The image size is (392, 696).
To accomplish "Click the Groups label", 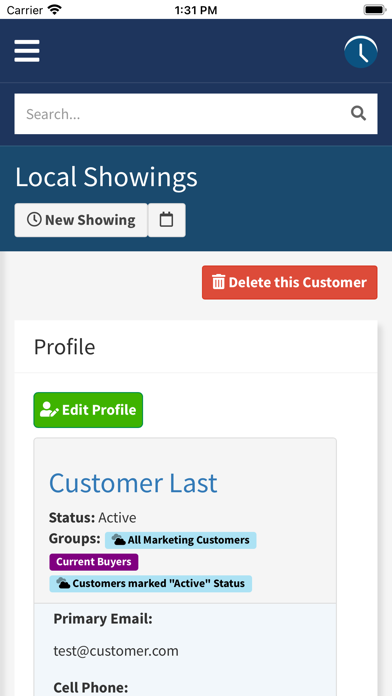I will (75, 539).
